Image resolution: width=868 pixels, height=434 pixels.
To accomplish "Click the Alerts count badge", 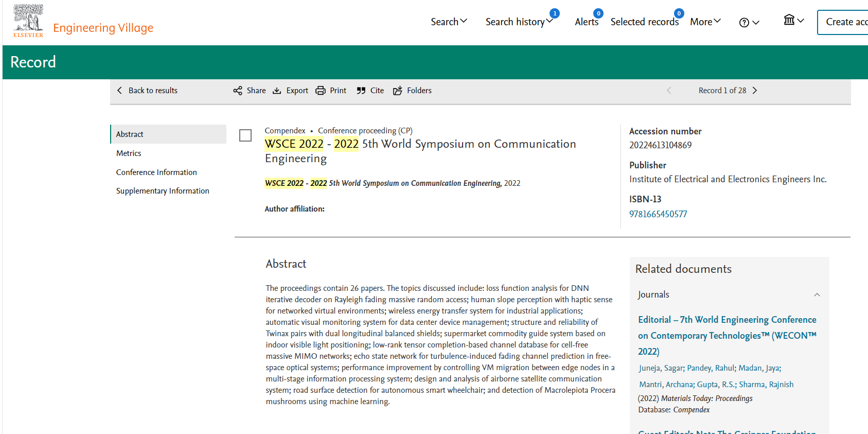I will [598, 13].
